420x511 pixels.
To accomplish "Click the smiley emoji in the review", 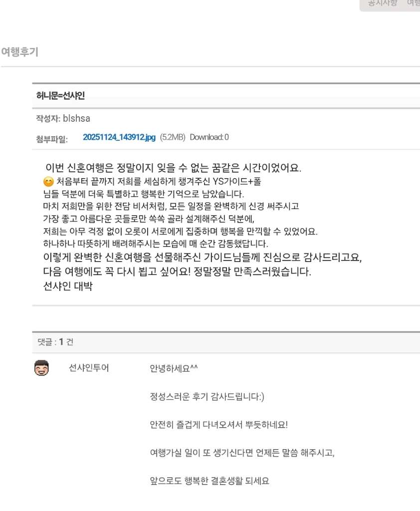I will click(x=49, y=182).
